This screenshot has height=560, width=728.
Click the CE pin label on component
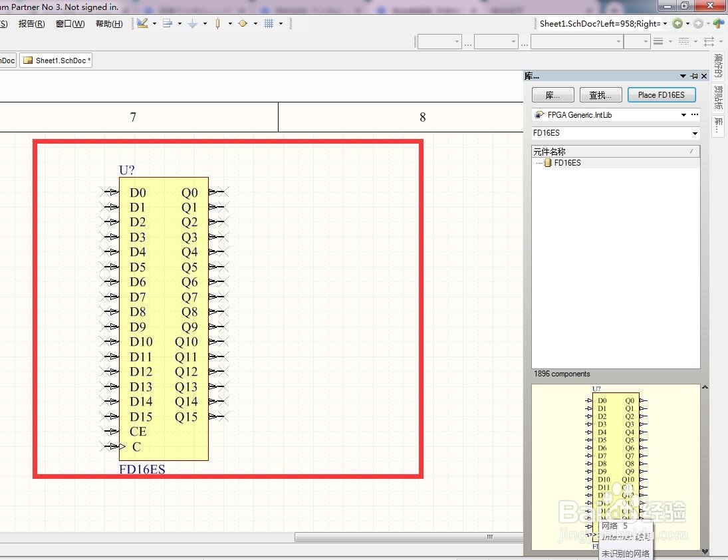(x=138, y=432)
